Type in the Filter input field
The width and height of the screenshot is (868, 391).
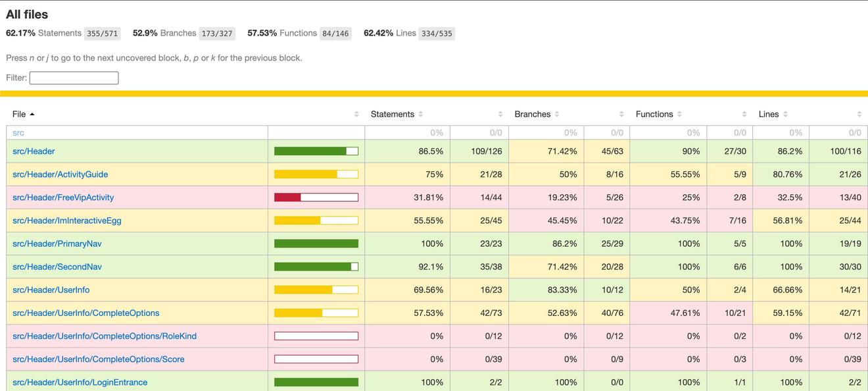74,78
